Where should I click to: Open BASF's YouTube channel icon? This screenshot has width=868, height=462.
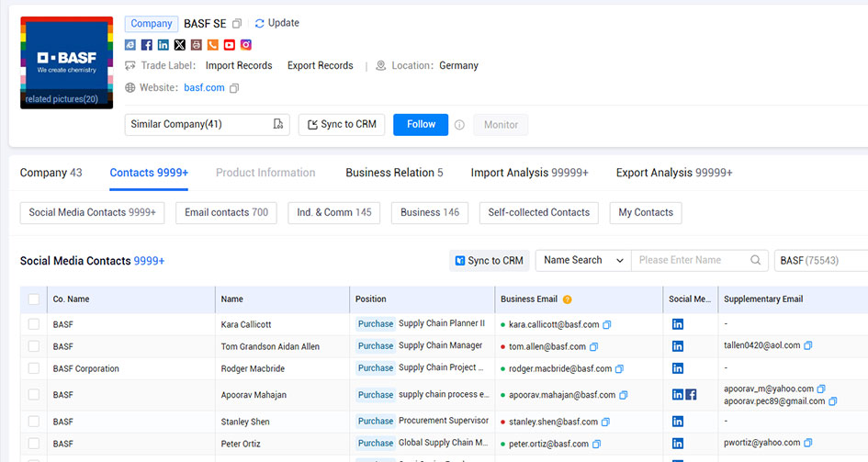pos(230,45)
